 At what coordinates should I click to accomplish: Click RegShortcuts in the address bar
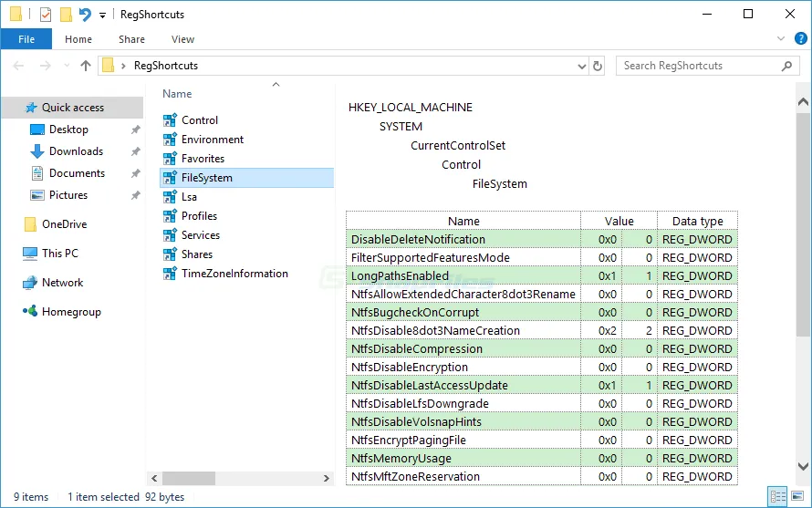166,66
